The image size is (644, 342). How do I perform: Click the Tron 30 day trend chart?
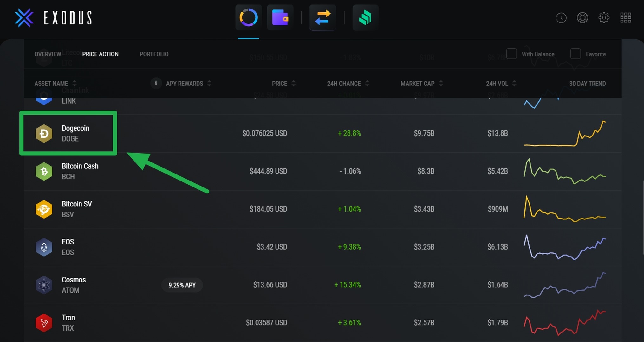565,323
